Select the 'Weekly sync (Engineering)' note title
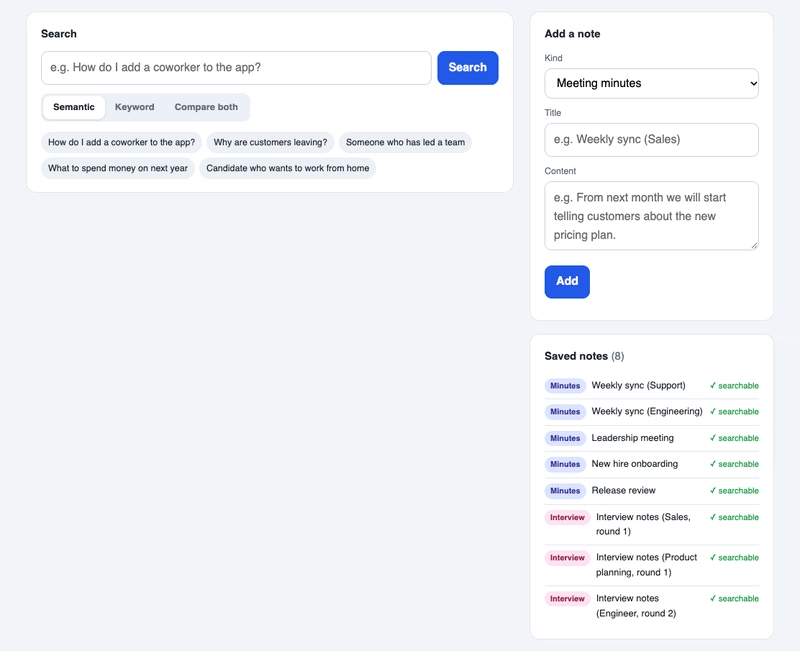The width and height of the screenshot is (800, 651). point(647,412)
